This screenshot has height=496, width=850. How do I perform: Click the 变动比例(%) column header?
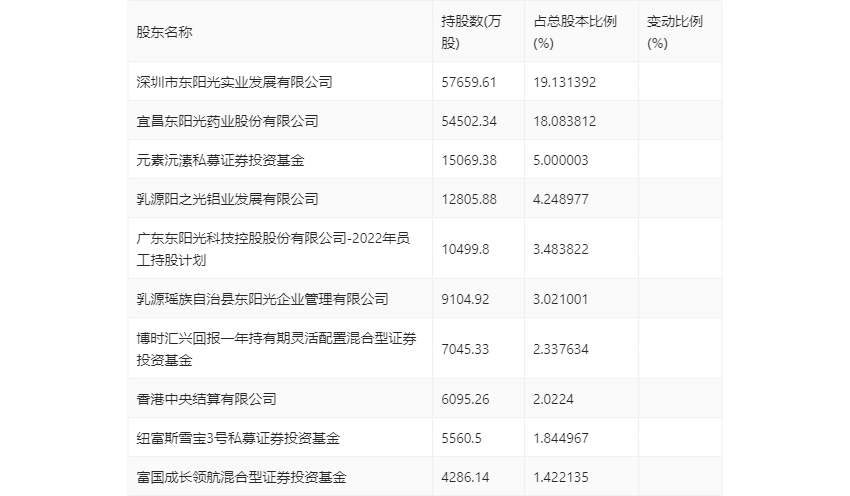674,32
